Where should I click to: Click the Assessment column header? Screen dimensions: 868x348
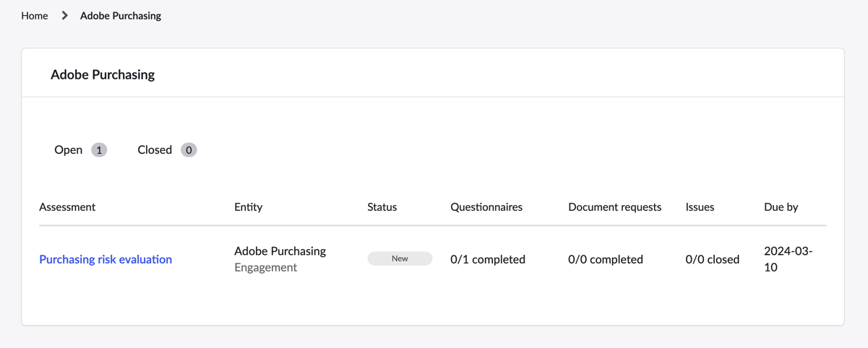67,206
